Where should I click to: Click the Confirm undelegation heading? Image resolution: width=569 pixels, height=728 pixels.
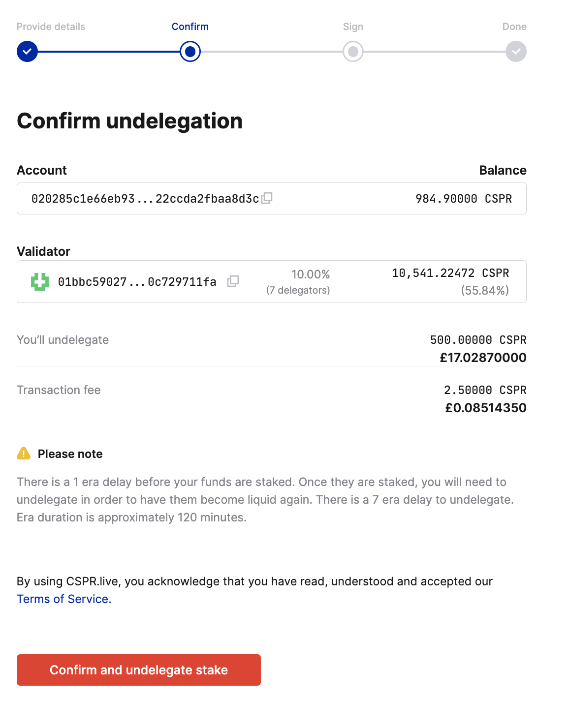(130, 121)
